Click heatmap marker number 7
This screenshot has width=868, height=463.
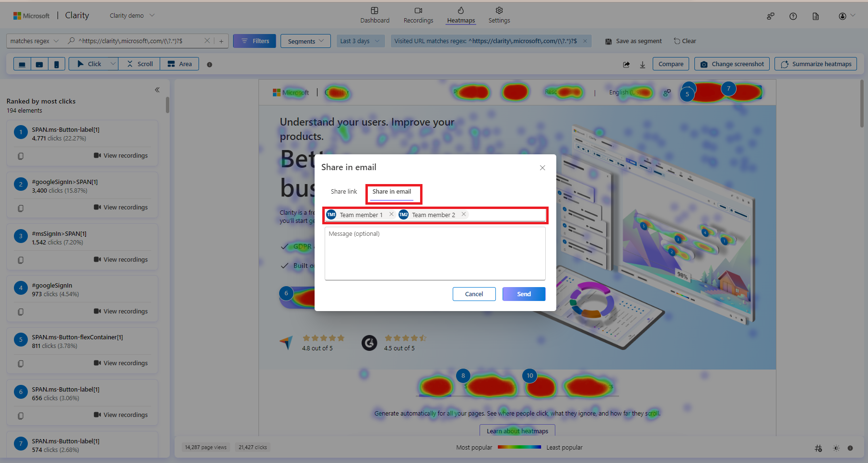click(728, 89)
